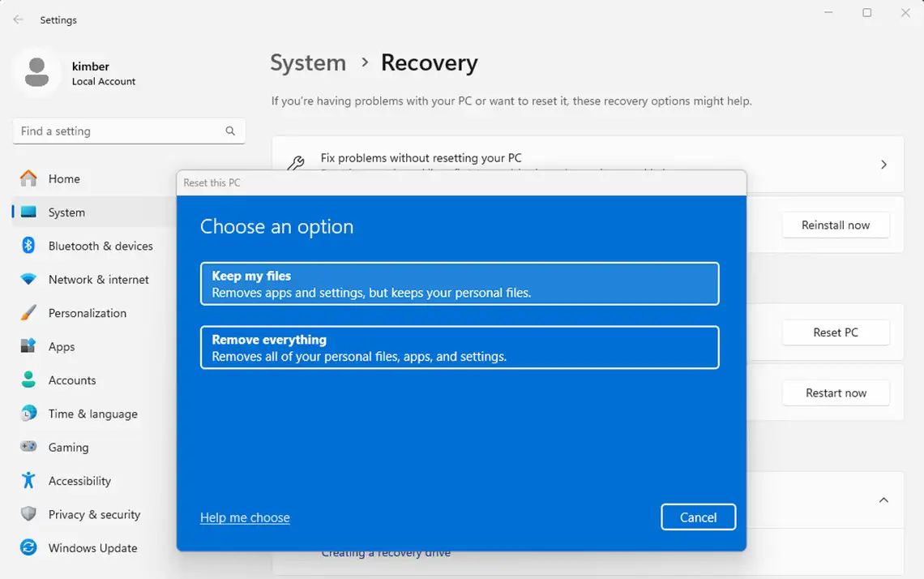Expand Fix problems without resetting chevron
Image resolution: width=924 pixels, height=579 pixels.
883,165
